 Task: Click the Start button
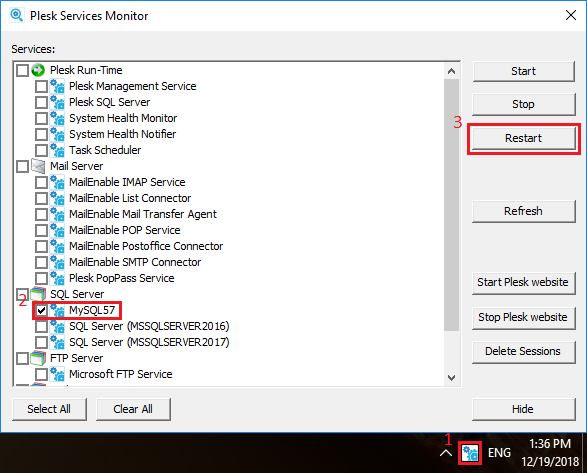(x=523, y=71)
